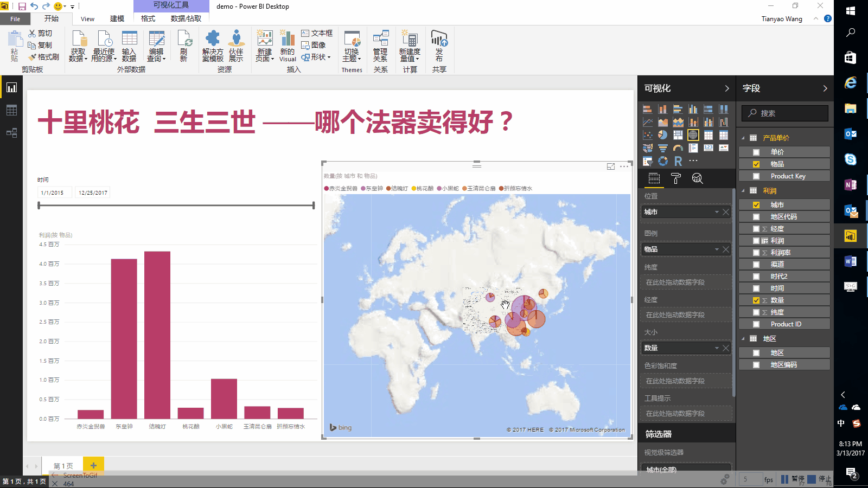Check the 利润率 field checkbox
The width and height of the screenshot is (868, 488).
tap(756, 253)
